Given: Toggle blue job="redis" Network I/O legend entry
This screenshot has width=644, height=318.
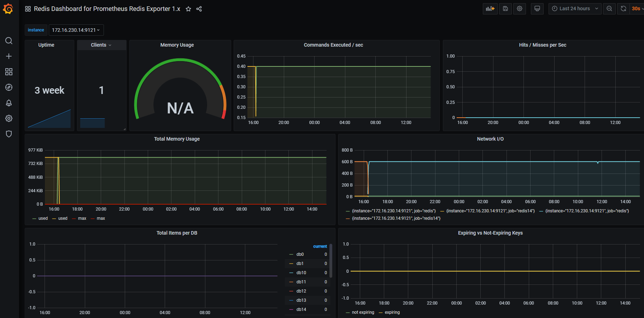Looking at the screenshot, I should (587, 211).
